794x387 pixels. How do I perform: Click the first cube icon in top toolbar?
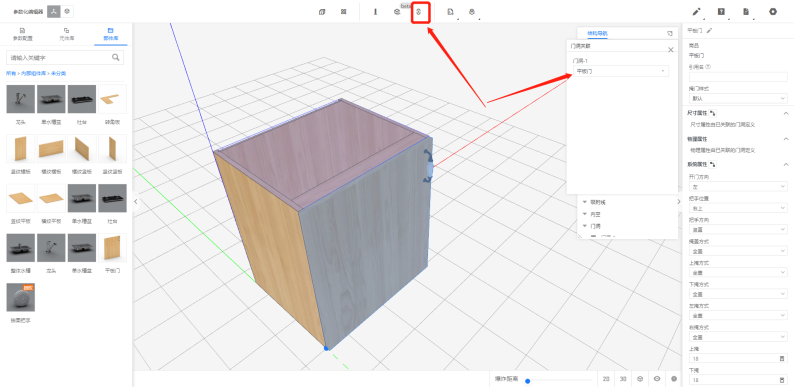coord(322,12)
